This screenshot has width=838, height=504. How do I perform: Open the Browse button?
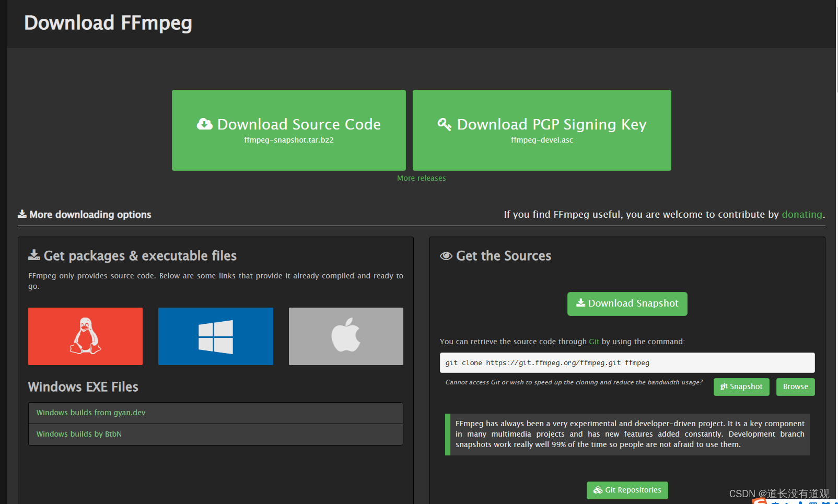(795, 387)
